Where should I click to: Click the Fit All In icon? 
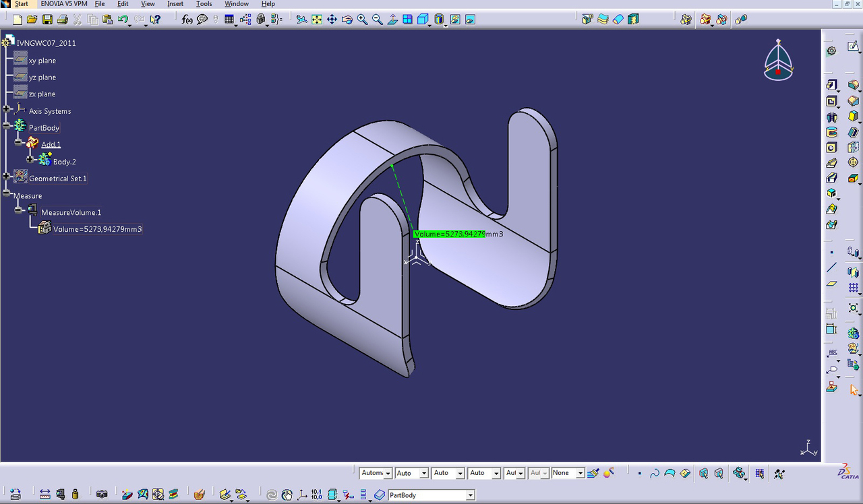(316, 20)
